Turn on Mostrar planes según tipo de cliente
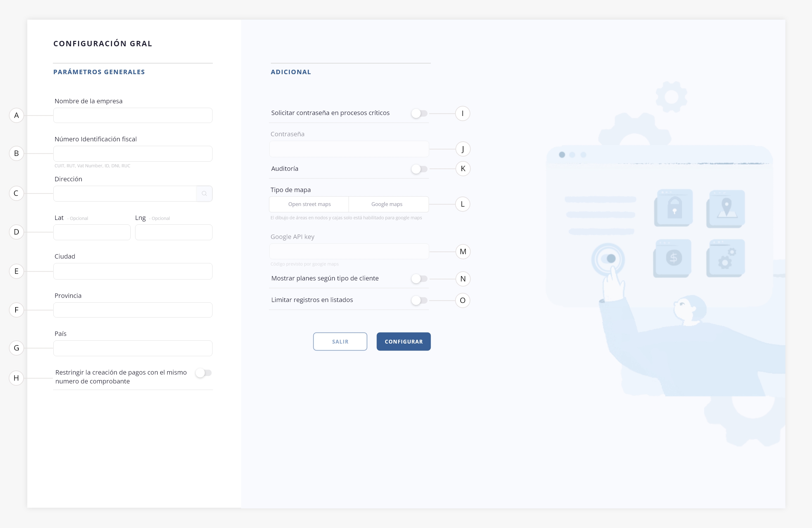 coord(419,279)
